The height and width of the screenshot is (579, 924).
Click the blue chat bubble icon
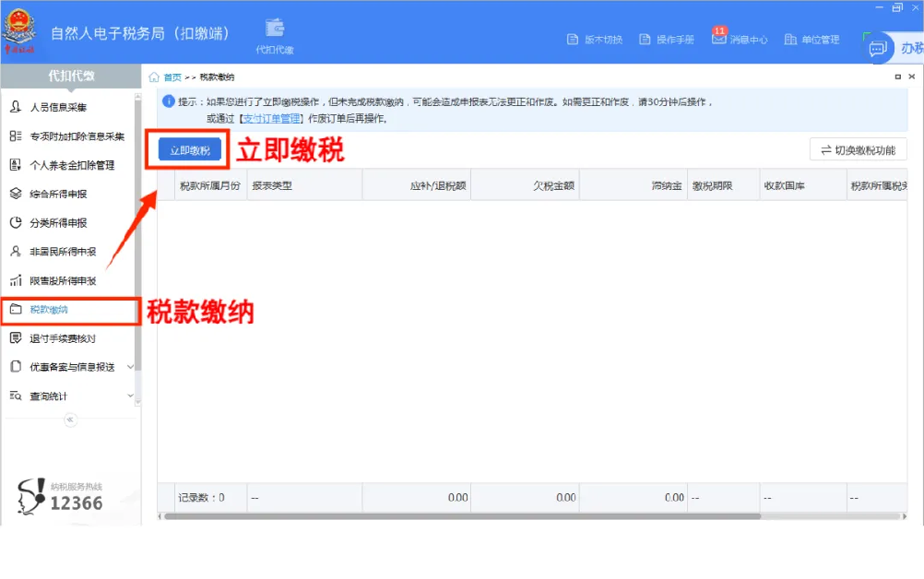878,48
